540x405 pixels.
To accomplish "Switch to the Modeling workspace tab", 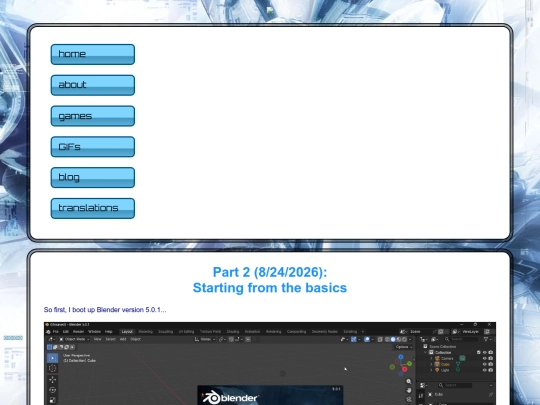I will click(146, 332).
